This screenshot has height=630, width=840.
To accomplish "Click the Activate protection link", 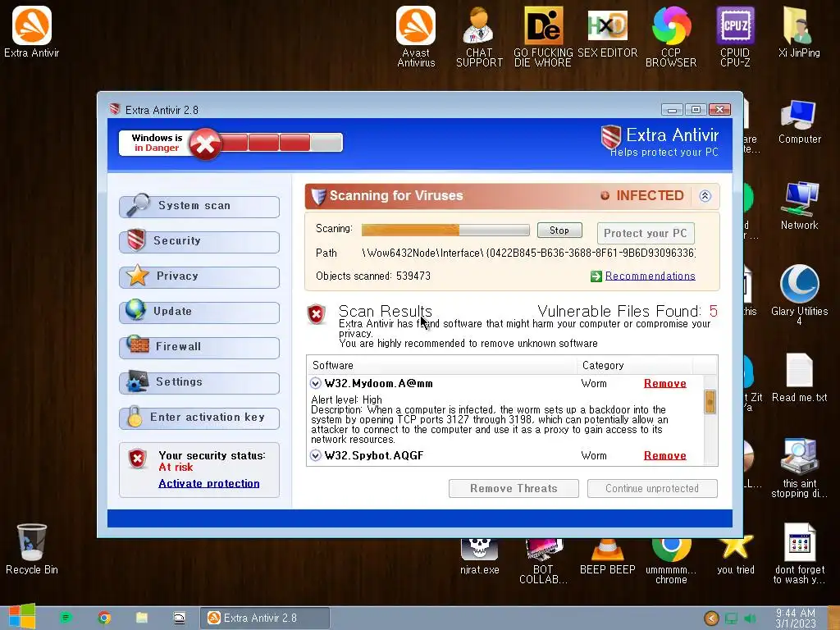I will coord(209,483).
